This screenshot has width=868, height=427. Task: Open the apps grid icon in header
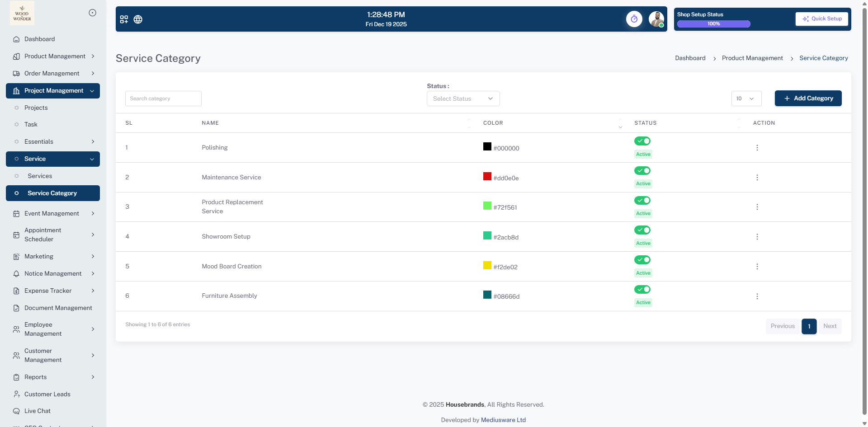pos(124,19)
